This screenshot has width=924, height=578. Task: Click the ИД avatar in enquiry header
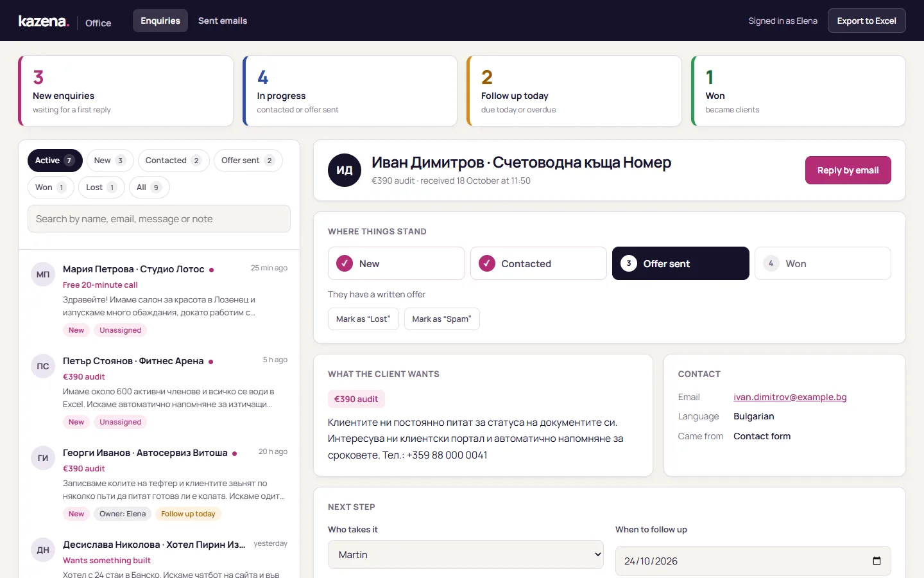point(345,170)
